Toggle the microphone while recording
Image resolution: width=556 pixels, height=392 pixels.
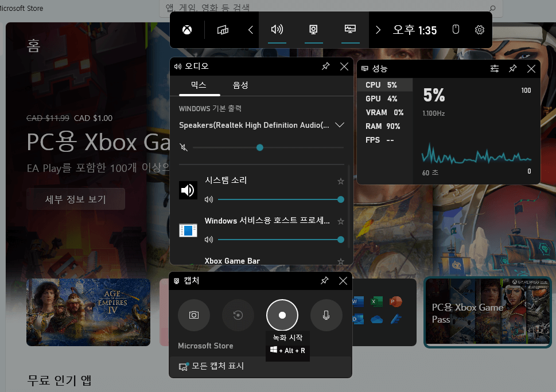point(326,315)
